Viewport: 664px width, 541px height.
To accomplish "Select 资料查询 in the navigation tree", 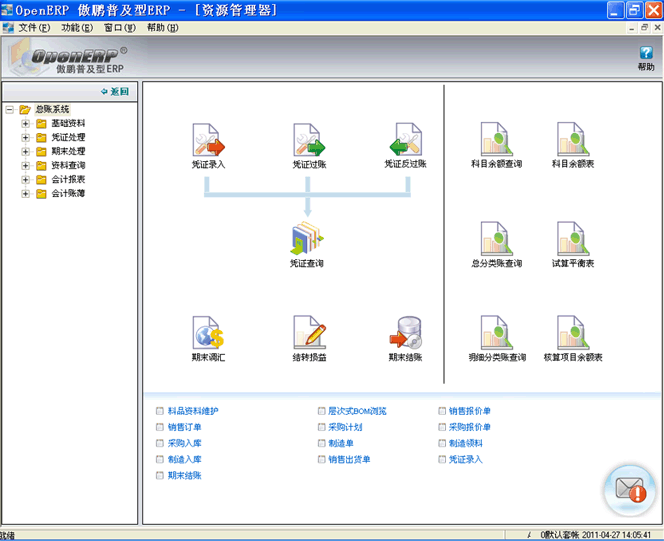I will [x=68, y=166].
